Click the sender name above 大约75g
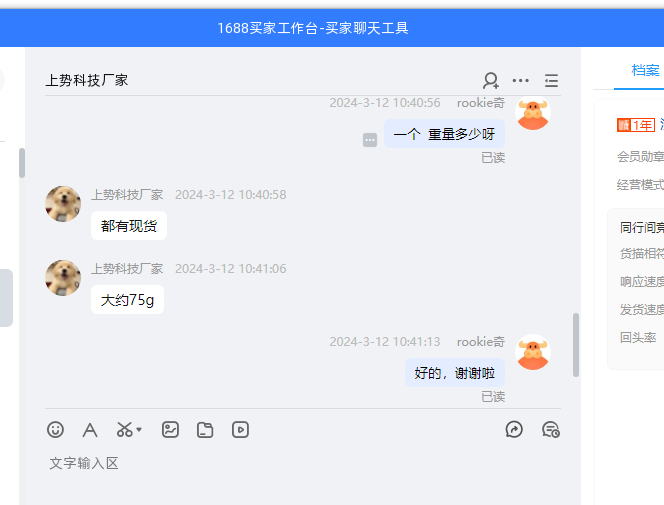This screenshot has height=505, width=664. click(x=127, y=269)
